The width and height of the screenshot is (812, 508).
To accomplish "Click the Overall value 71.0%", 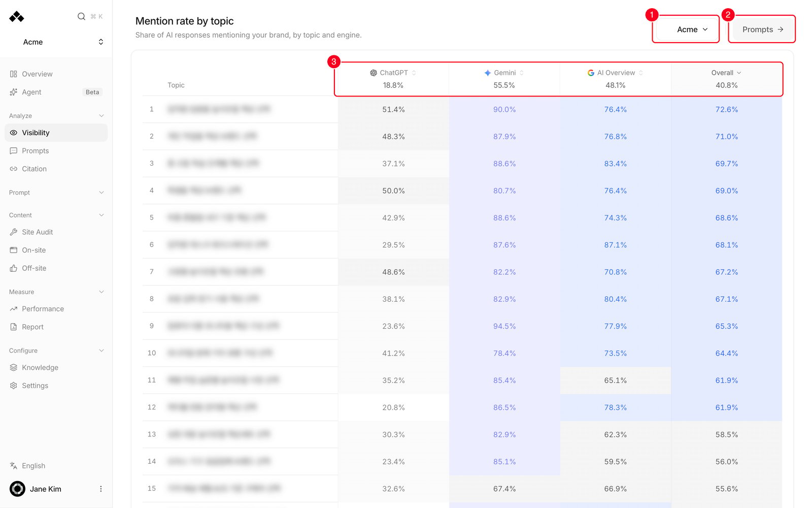I will [x=727, y=137].
